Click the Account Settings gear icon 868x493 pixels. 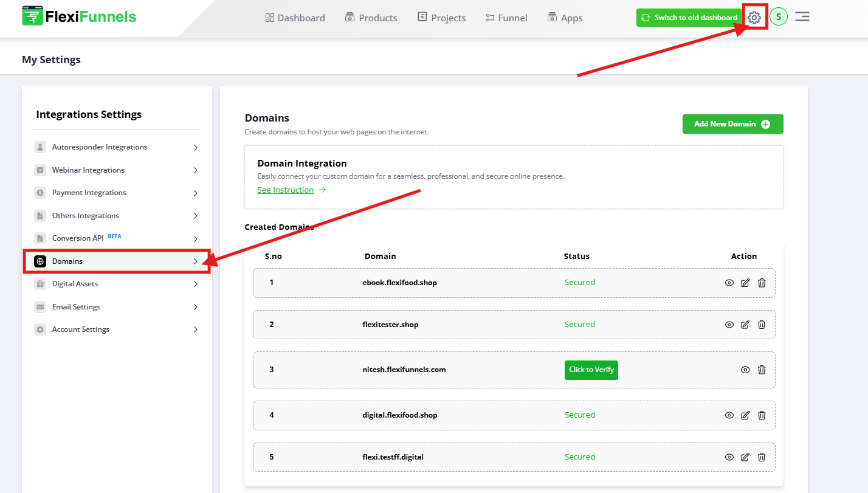coord(40,329)
